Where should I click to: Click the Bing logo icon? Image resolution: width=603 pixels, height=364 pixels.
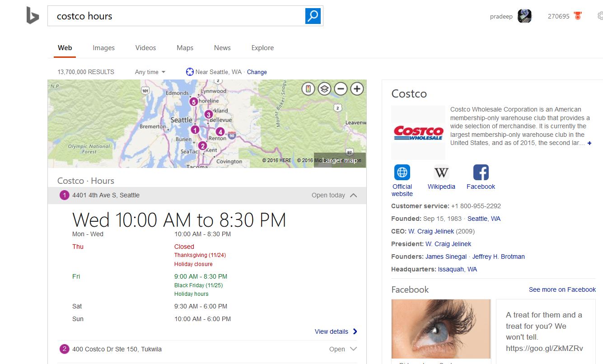pos(33,16)
